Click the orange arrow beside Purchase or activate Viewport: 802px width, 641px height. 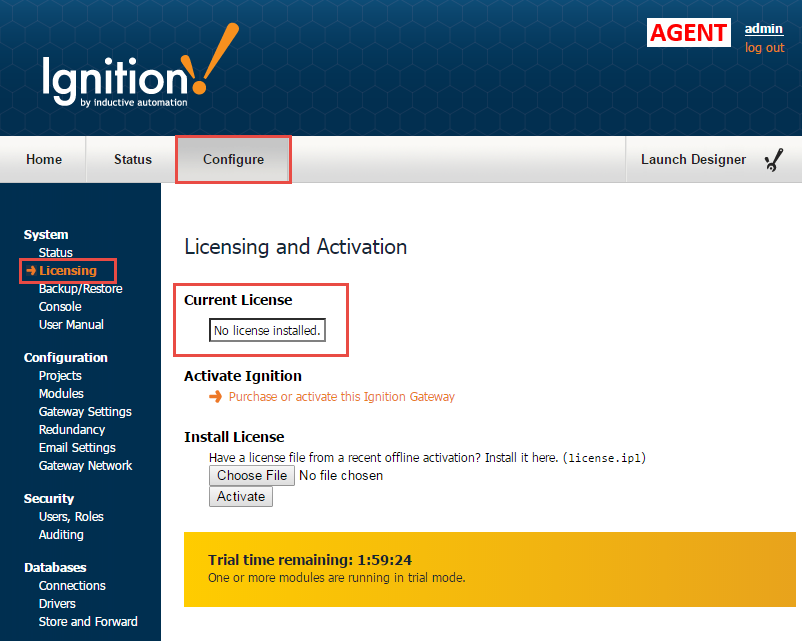coord(215,396)
